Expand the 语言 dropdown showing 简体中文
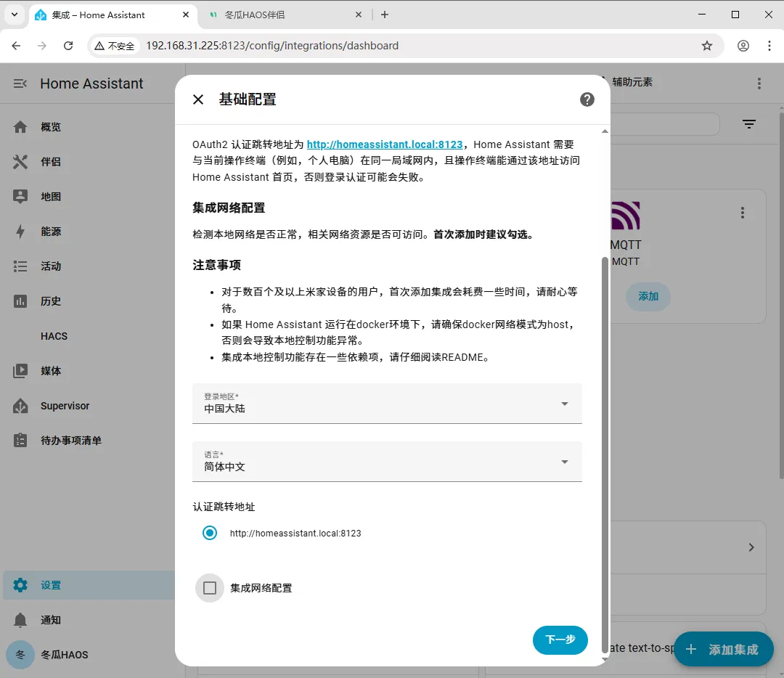The image size is (784, 678). 387,462
